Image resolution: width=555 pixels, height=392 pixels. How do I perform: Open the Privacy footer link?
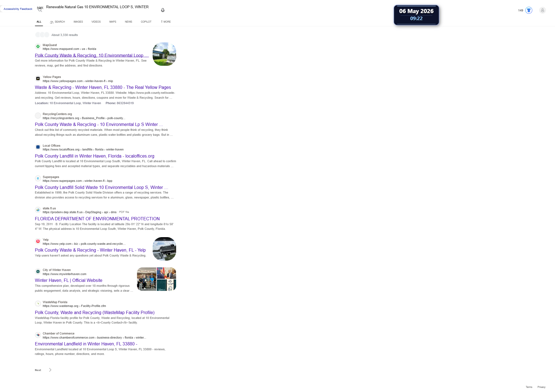point(541,387)
